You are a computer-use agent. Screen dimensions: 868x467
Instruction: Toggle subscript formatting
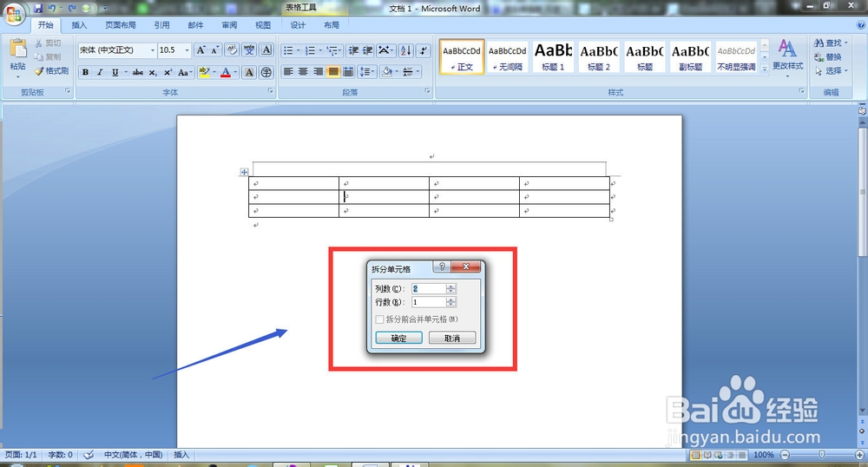click(x=153, y=73)
